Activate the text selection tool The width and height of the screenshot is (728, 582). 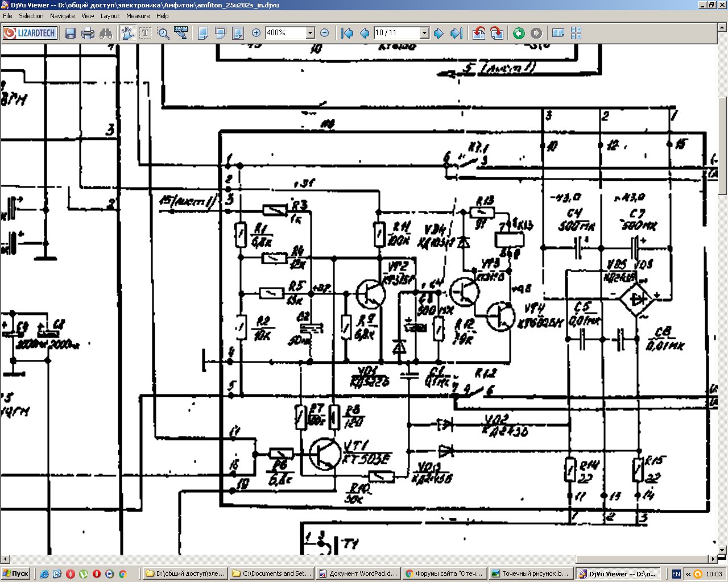(146, 33)
